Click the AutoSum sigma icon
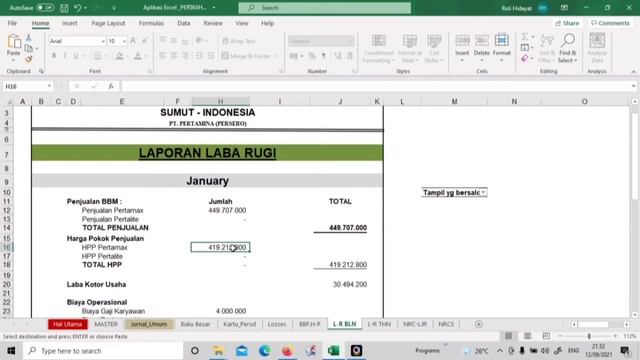640x360 pixels. coord(525,37)
